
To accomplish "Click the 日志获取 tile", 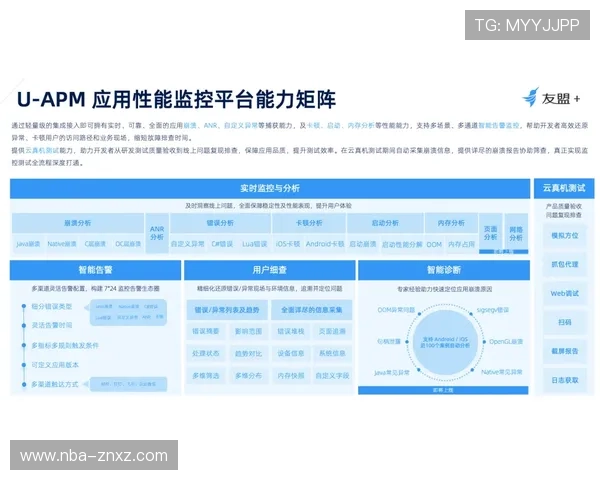I will (565, 380).
